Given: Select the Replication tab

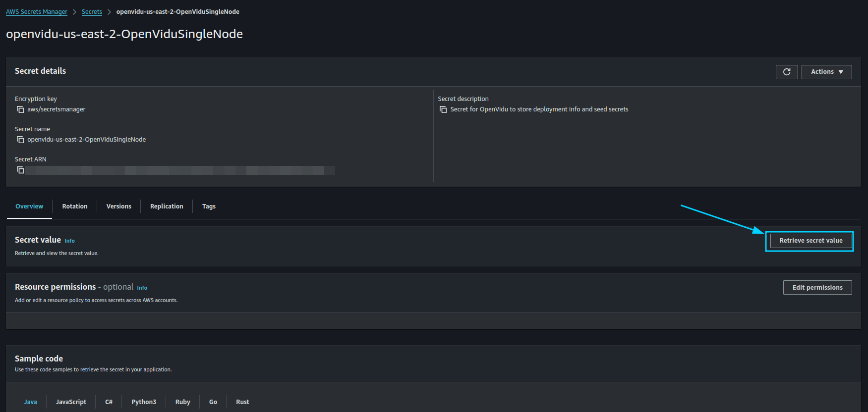Looking at the screenshot, I should tap(167, 206).
